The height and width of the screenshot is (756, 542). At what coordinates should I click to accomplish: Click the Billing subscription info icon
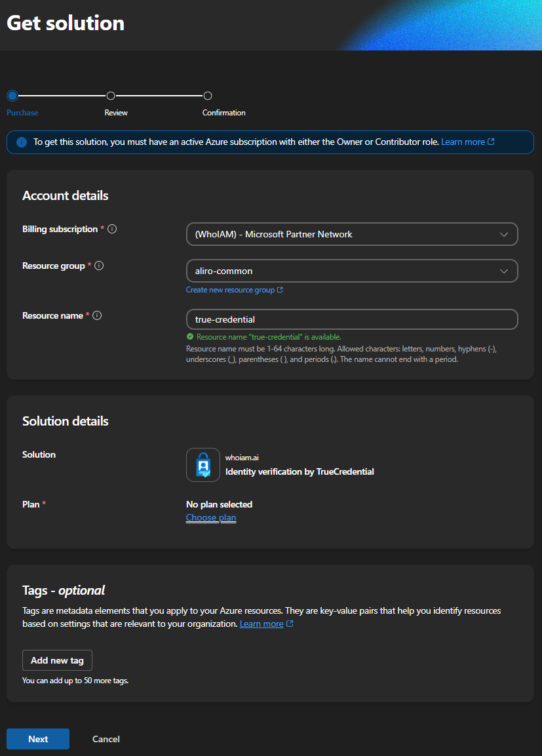pyautogui.click(x=112, y=229)
